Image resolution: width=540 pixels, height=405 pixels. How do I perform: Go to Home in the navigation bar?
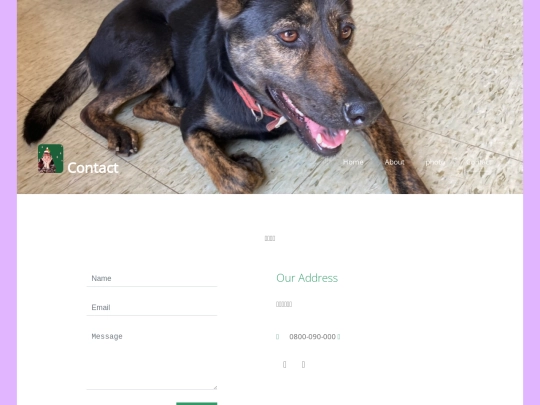click(x=353, y=162)
